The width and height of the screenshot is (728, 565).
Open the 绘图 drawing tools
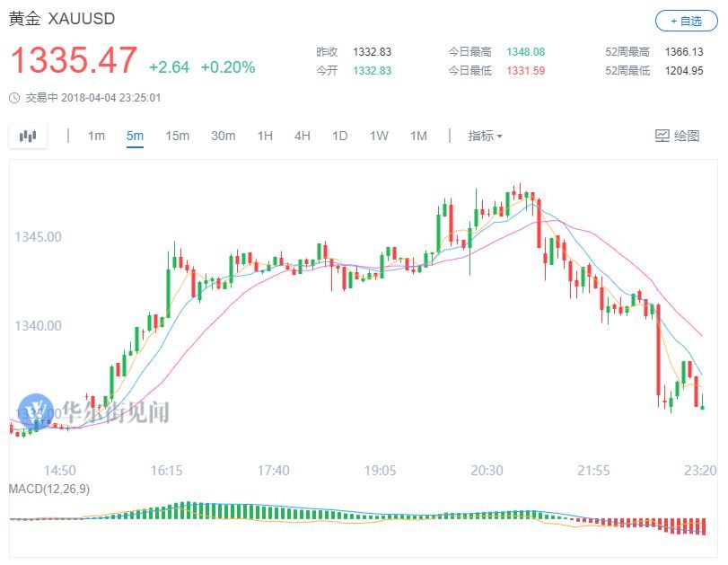coord(689,135)
